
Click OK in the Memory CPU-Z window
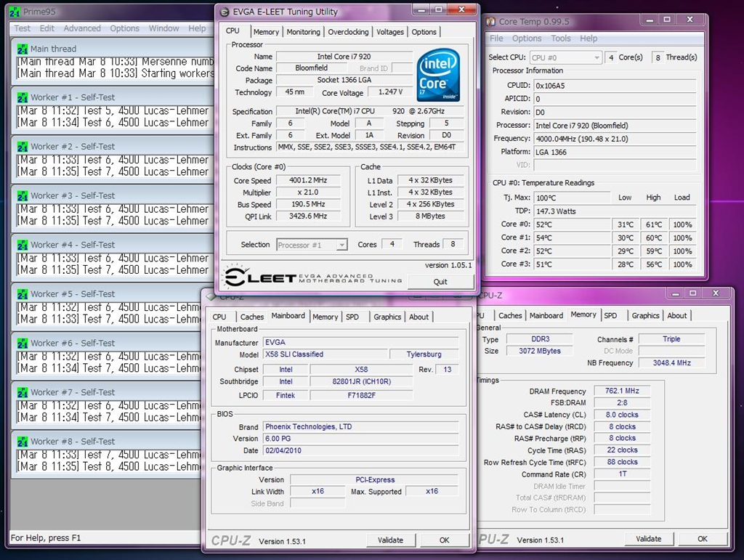pyautogui.click(x=702, y=539)
